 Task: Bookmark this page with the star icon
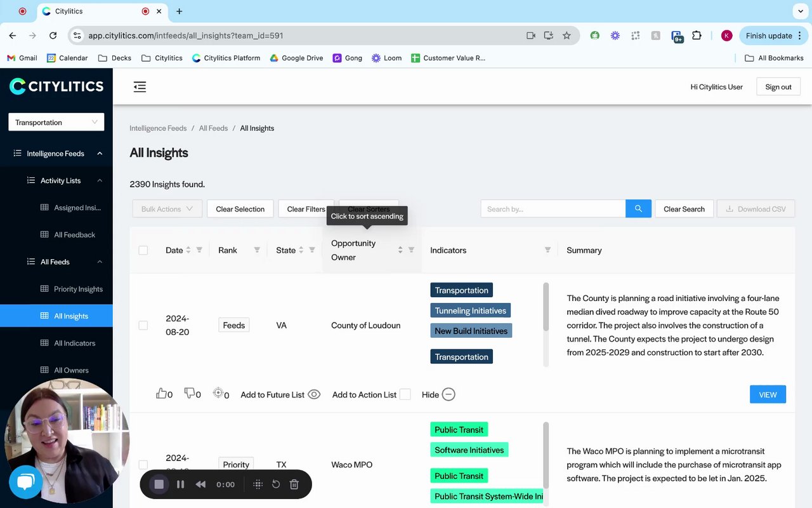coord(566,36)
